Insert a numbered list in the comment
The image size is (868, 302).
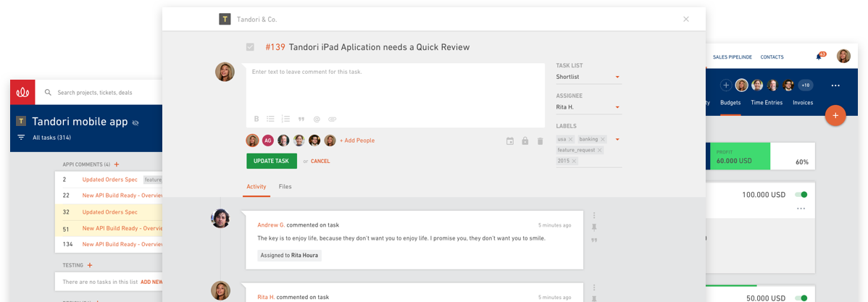click(285, 119)
